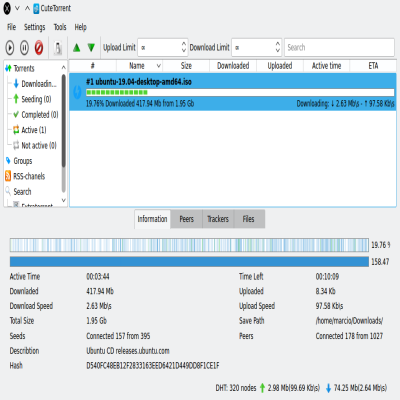Open the Tools menu
The height and width of the screenshot is (400, 400).
pos(60,27)
